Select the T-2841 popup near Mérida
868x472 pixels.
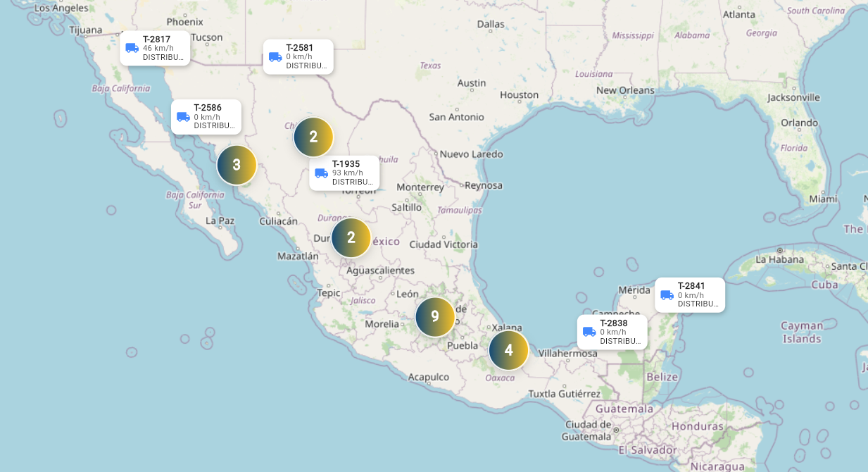689,294
